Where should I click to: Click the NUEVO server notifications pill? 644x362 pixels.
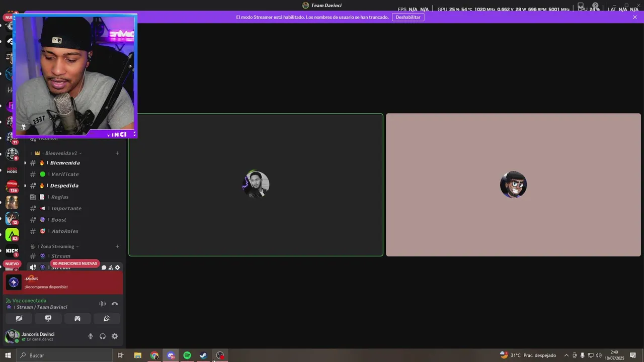click(x=12, y=263)
